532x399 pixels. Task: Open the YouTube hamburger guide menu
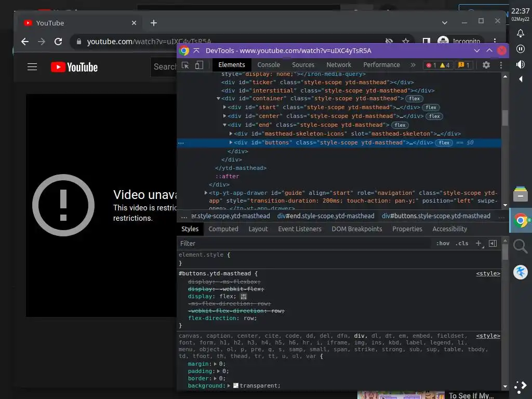click(x=32, y=67)
